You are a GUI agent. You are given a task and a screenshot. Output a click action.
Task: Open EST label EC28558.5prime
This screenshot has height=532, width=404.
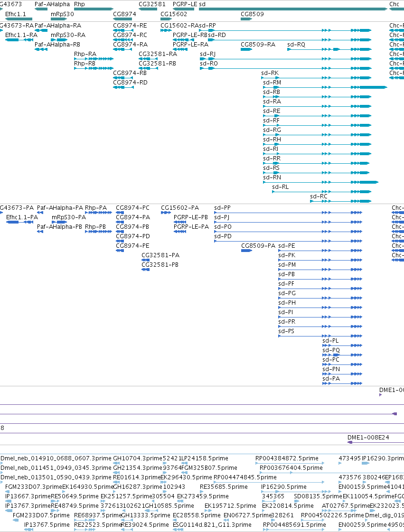(197, 515)
